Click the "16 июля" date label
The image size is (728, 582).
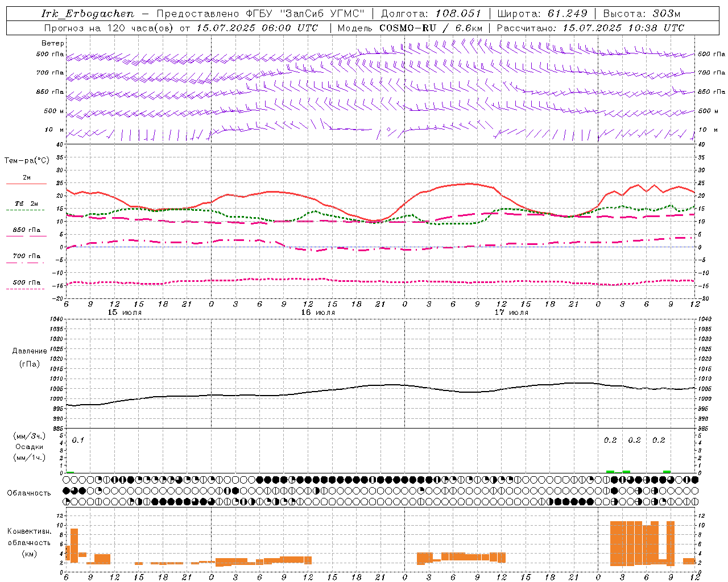click(x=318, y=313)
